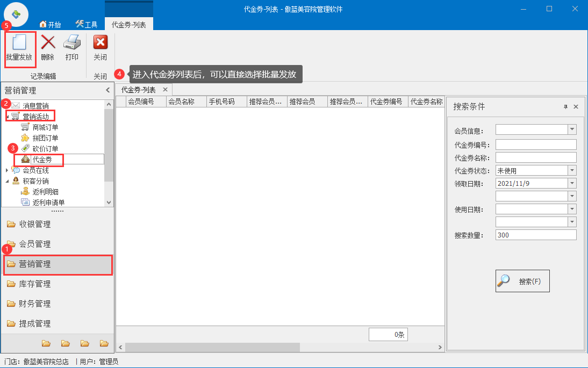
Task: Click the second folder icon in bottom strip
Action: (x=66, y=343)
